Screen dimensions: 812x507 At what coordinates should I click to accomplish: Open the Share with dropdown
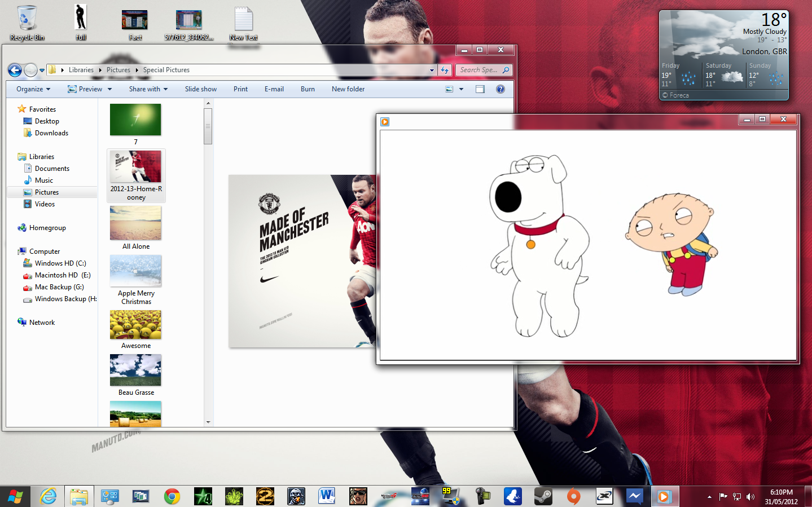pos(148,89)
